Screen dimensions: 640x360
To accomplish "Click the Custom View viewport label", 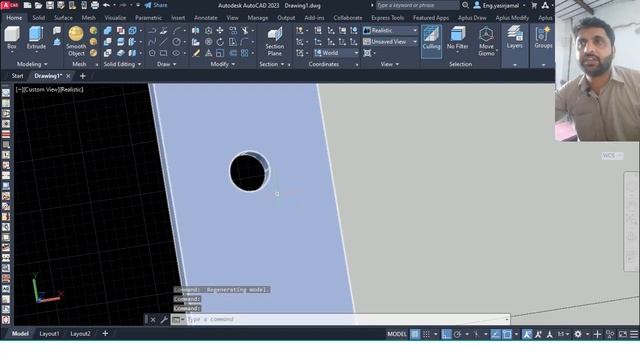I will (x=41, y=89).
